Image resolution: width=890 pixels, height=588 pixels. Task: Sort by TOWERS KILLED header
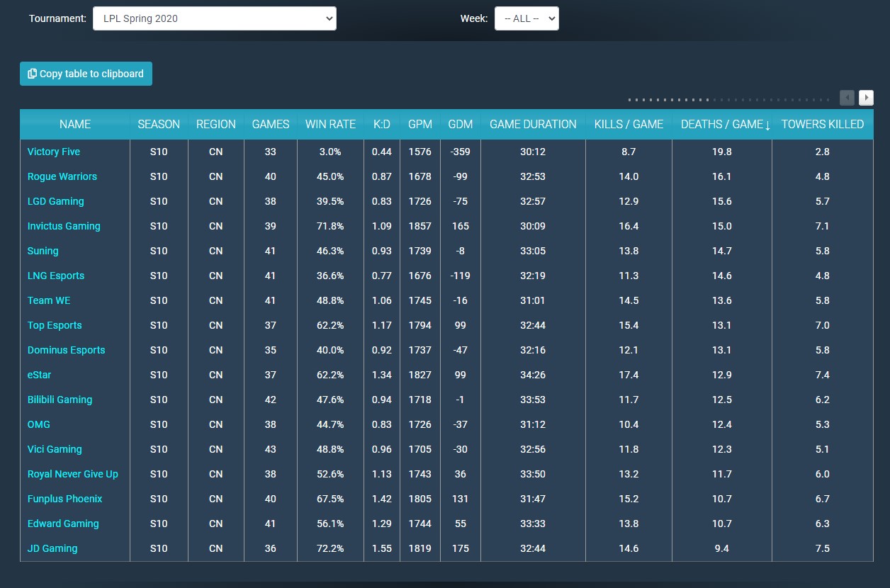pos(823,124)
